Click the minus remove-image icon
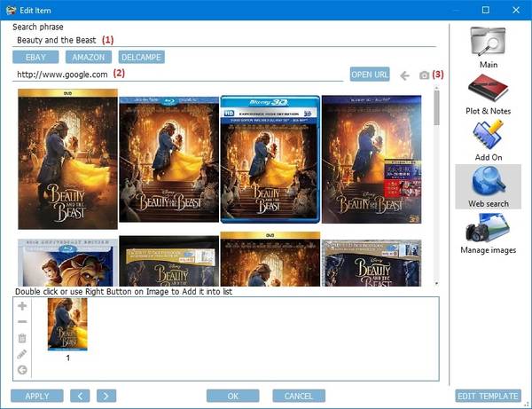Screen dimensions: 532x409 (22, 322)
